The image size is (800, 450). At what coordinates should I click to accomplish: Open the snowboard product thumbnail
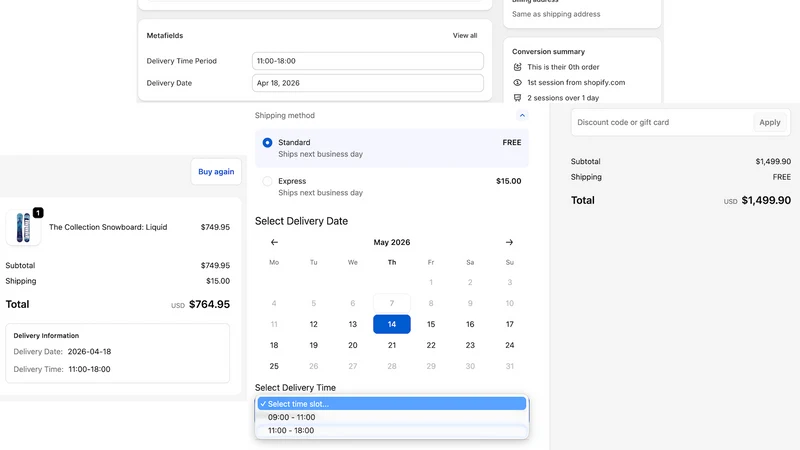pos(23,227)
